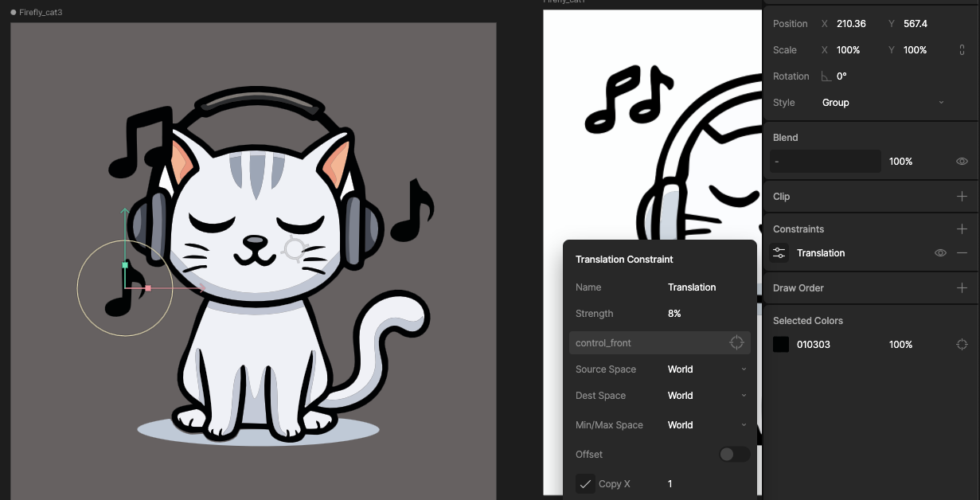
Task: Click the red X-axis translate handle
Action: click(x=148, y=288)
